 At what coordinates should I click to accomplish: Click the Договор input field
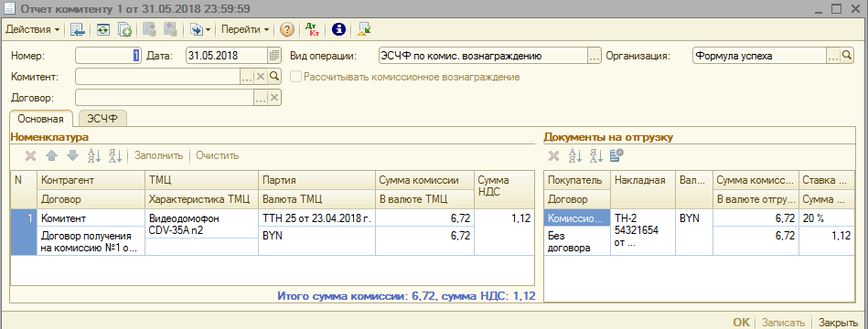tap(165, 97)
